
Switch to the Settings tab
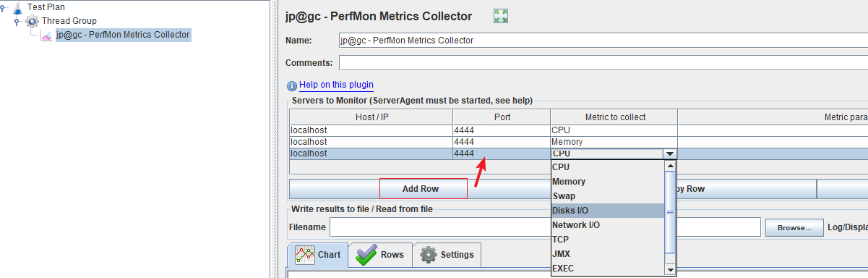pyautogui.click(x=447, y=255)
